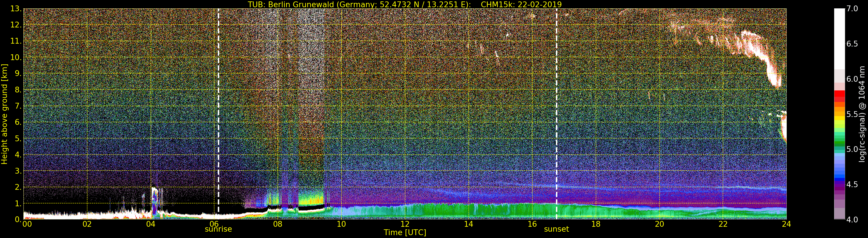Select the height axis tick '8.'
The height and width of the screenshot is (238, 868).
pyautogui.click(x=18, y=90)
